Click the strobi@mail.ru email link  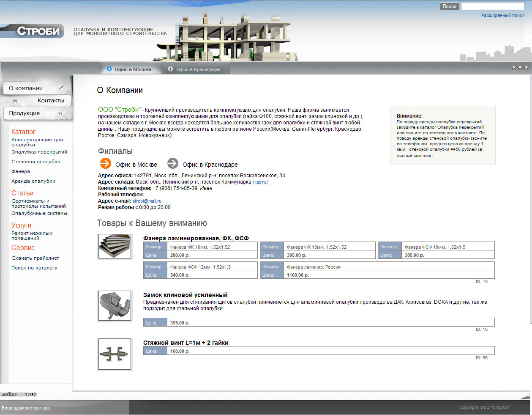(x=147, y=201)
